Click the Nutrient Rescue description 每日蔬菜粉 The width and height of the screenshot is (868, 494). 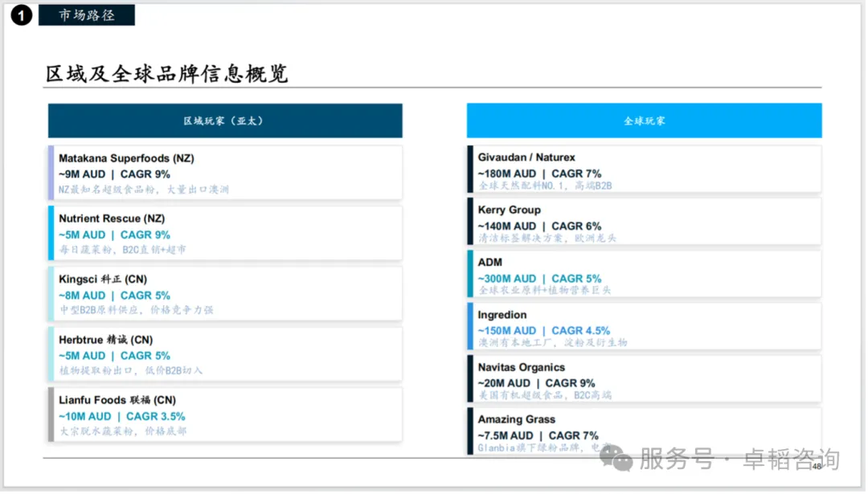[x=122, y=250]
